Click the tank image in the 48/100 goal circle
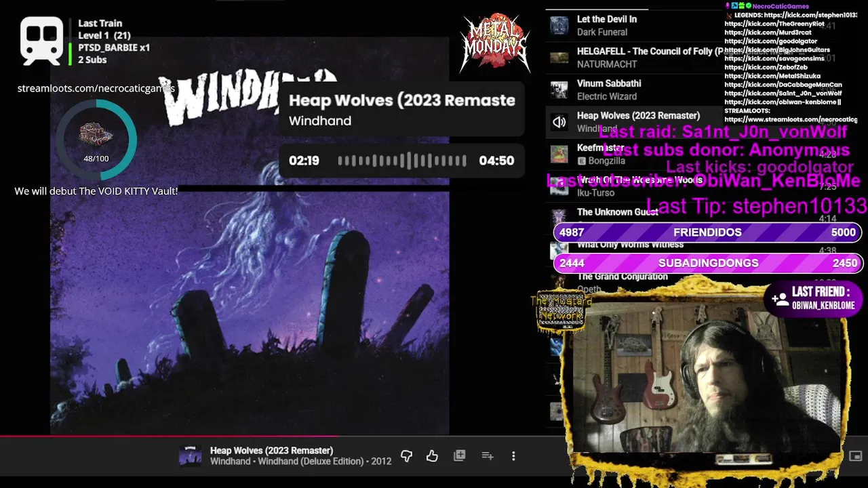 pyautogui.click(x=96, y=134)
